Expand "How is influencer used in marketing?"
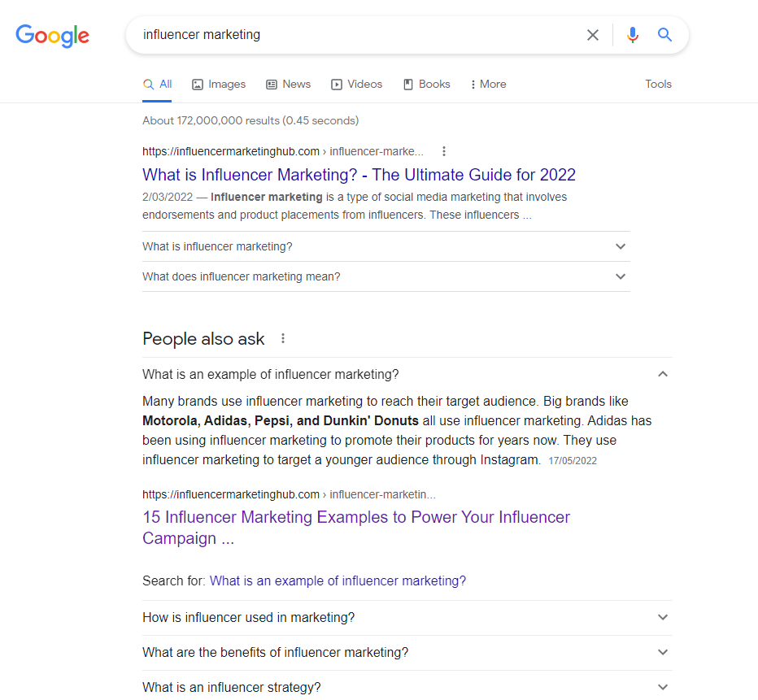Image resolution: width=758 pixels, height=700 pixels. (407, 617)
